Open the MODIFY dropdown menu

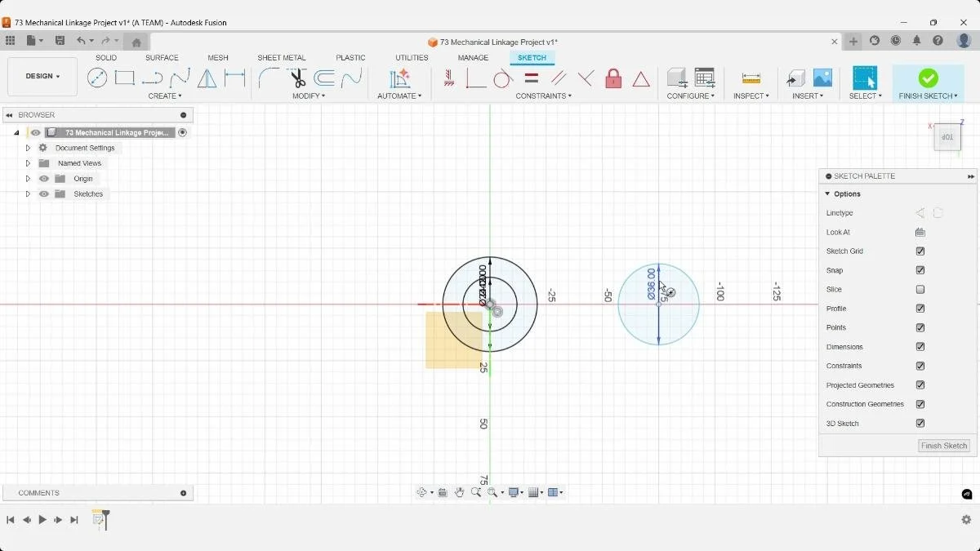[309, 96]
